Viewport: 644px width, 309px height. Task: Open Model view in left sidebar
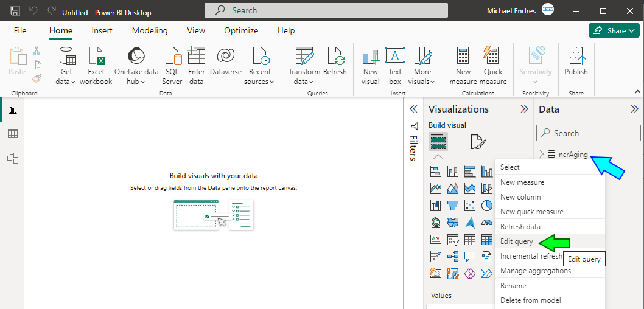pos(13,158)
